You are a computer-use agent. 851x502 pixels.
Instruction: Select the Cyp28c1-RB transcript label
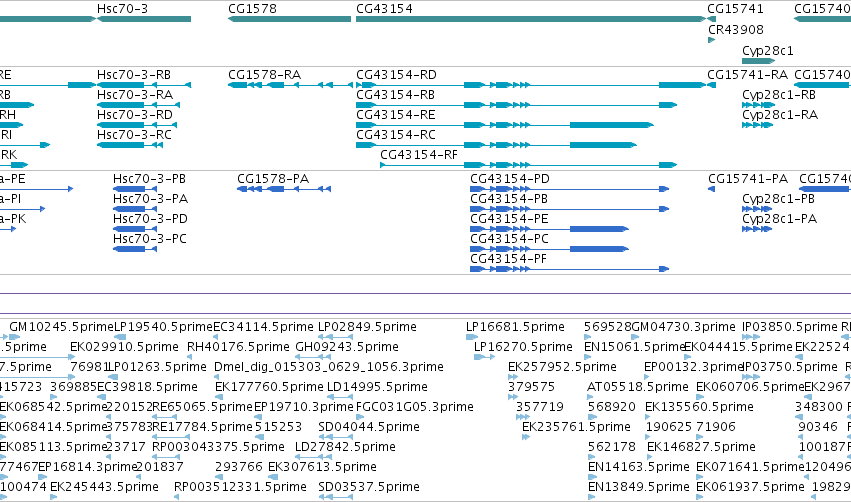coord(779,95)
